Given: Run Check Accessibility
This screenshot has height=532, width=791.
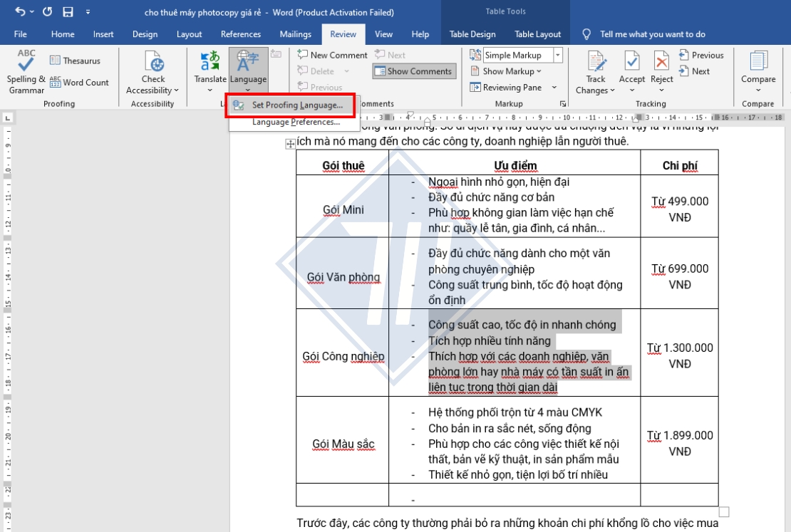Looking at the screenshot, I should 152,66.
